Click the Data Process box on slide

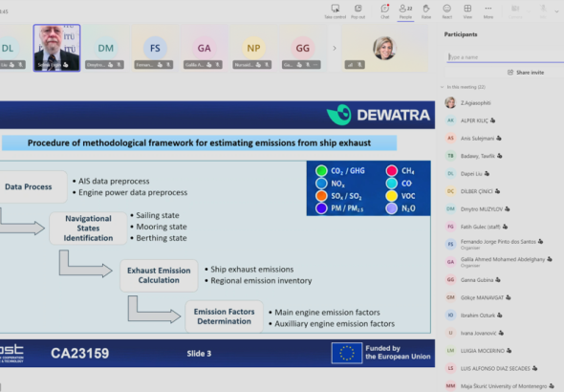pos(33,186)
